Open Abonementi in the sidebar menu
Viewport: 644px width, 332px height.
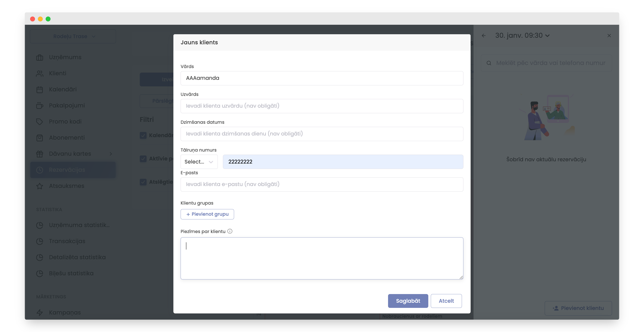pyautogui.click(x=67, y=138)
